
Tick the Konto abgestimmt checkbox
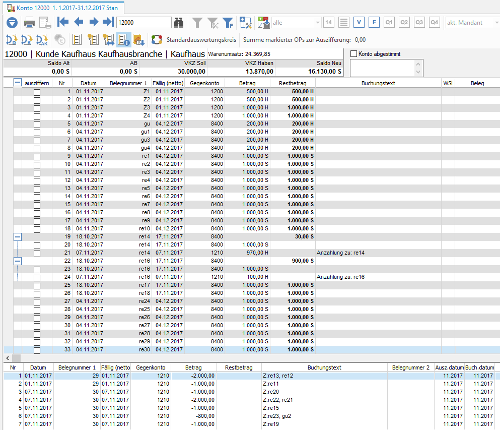click(x=353, y=54)
